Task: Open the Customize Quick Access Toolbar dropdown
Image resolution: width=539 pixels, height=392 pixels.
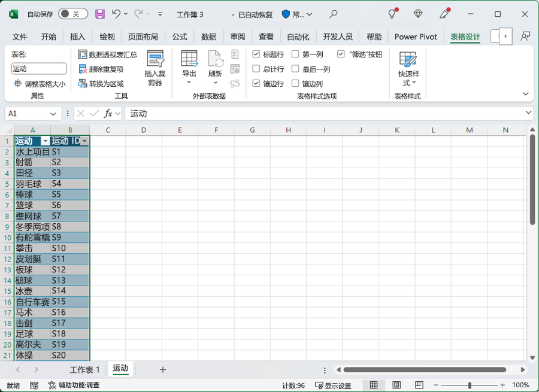Action: tap(160, 14)
